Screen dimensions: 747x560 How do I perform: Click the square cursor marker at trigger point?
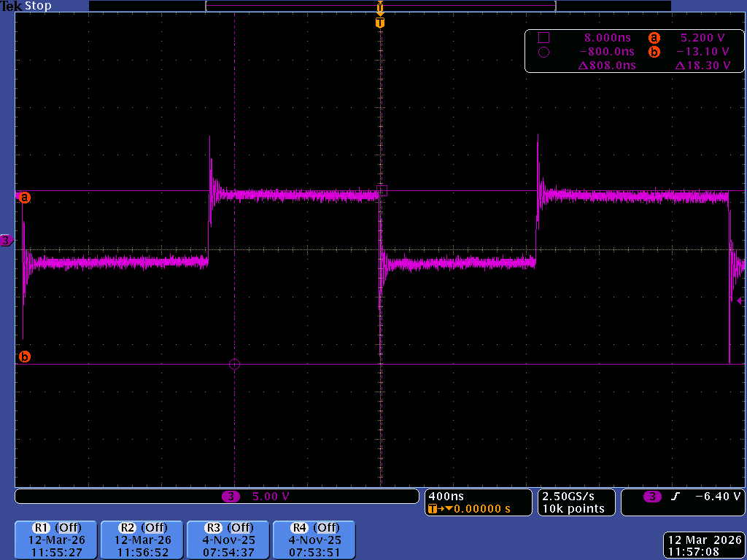pos(382,190)
